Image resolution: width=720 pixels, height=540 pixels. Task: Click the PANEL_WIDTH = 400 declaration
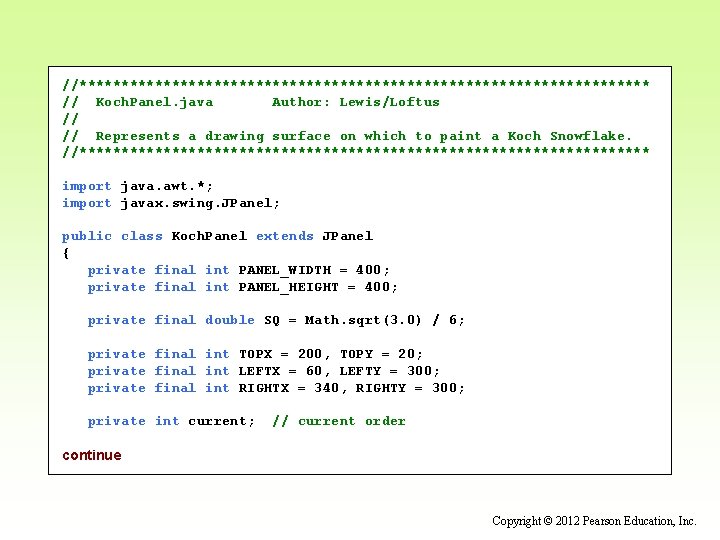tap(239, 270)
